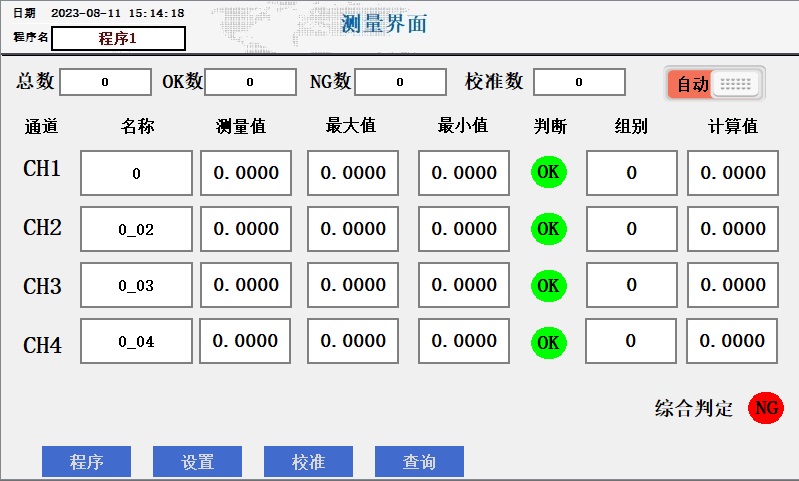Click the CH4 计算值 field
The width and height of the screenshot is (799, 481).
coord(732,341)
